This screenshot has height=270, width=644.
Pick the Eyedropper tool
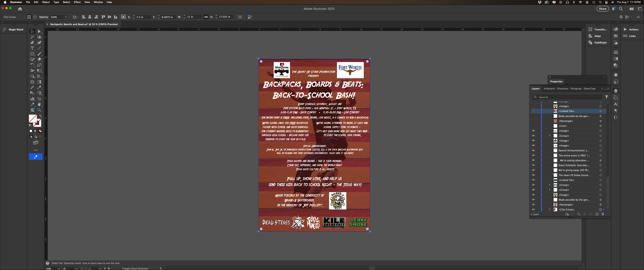39,87
